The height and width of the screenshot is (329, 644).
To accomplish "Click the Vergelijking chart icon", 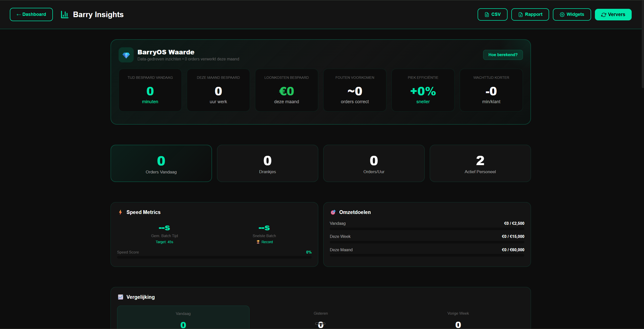I will tap(121, 297).
